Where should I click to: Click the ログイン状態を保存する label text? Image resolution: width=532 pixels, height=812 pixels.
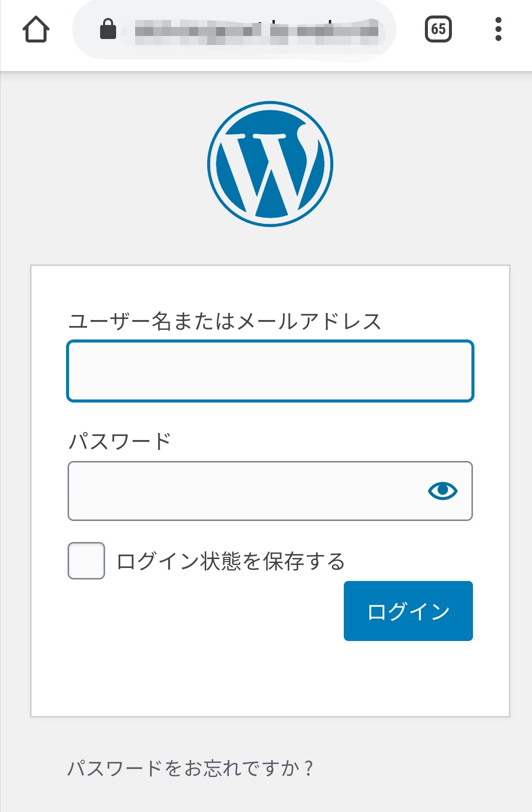[231, 561]
